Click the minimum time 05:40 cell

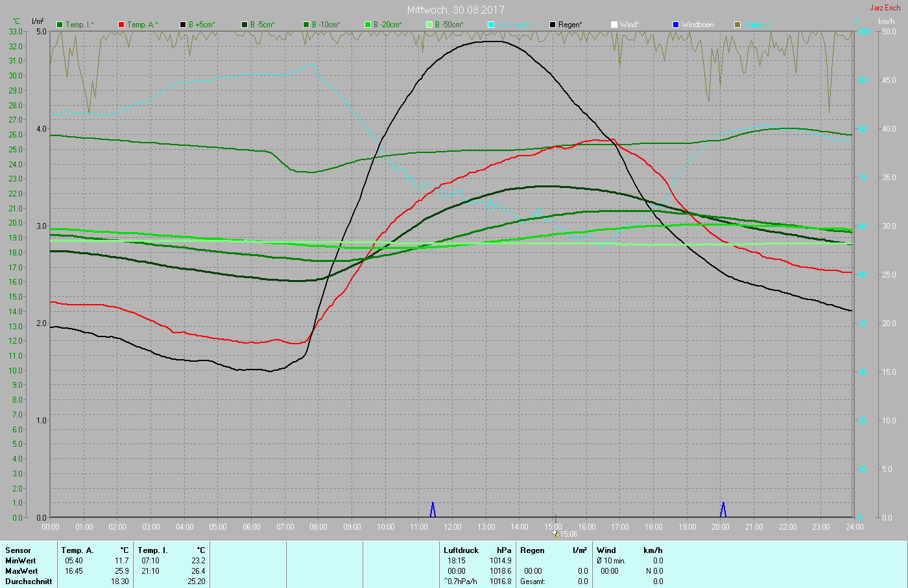coord(74,561)
